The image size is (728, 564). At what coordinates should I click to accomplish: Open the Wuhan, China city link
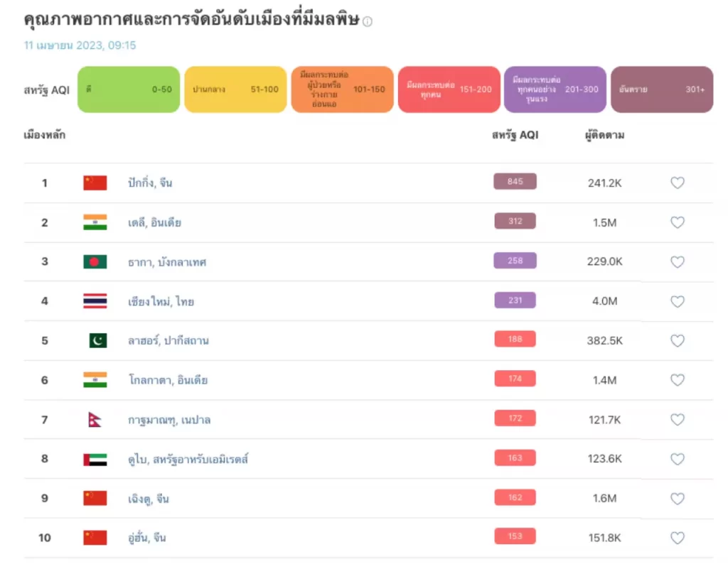(x=146, y=538)
